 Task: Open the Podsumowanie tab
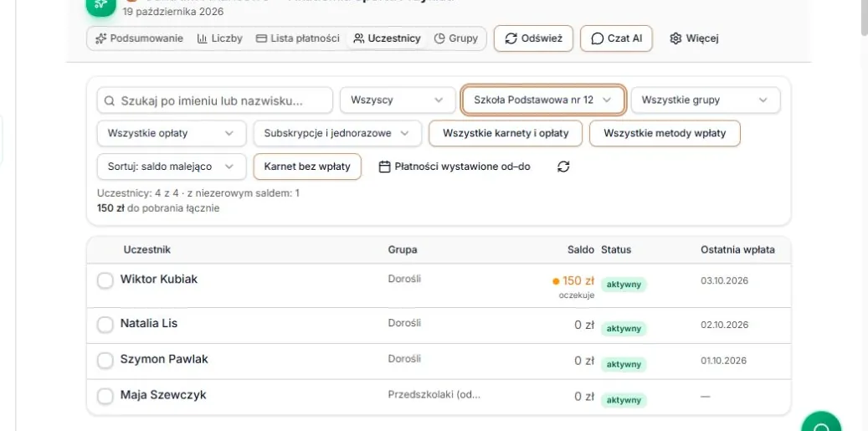(139, 38)
